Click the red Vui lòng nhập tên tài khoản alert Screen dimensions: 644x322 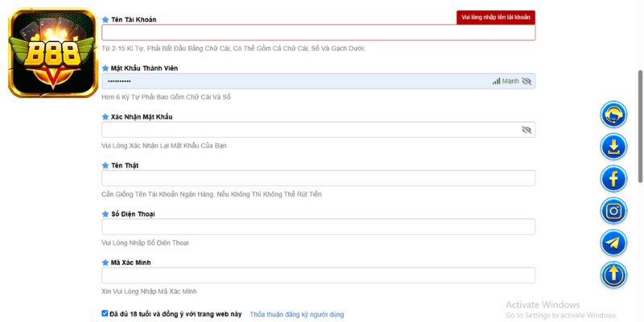click(x=495, y=17)
